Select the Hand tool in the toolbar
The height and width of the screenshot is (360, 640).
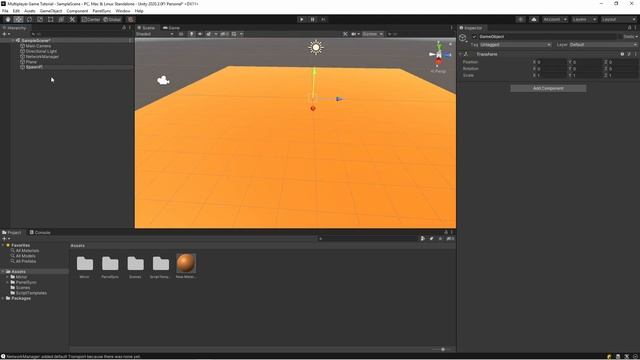8,19
